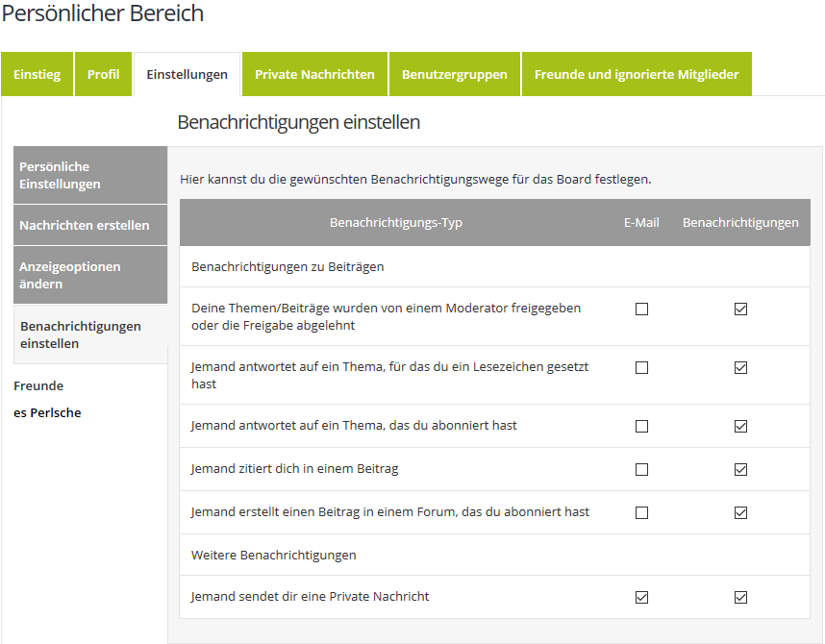825x644 pixels.
Task: Open the Private Nachrichten tab
Action: (314, 75)
